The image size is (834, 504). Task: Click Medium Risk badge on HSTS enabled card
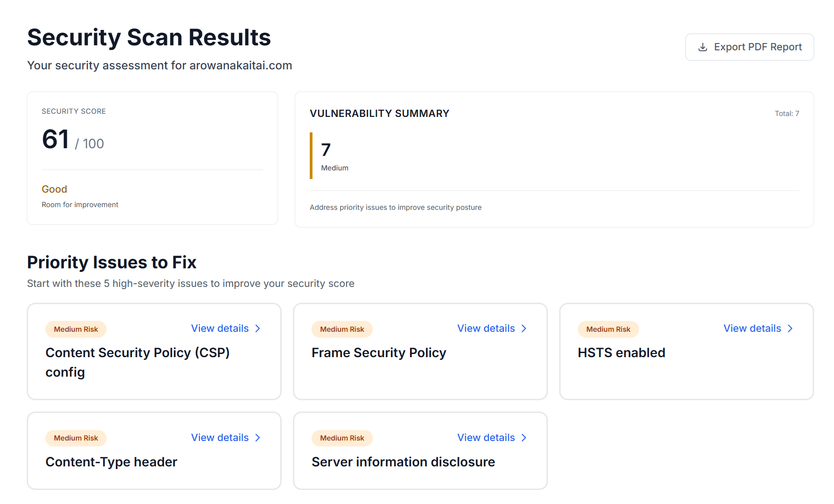click(608, 330)
